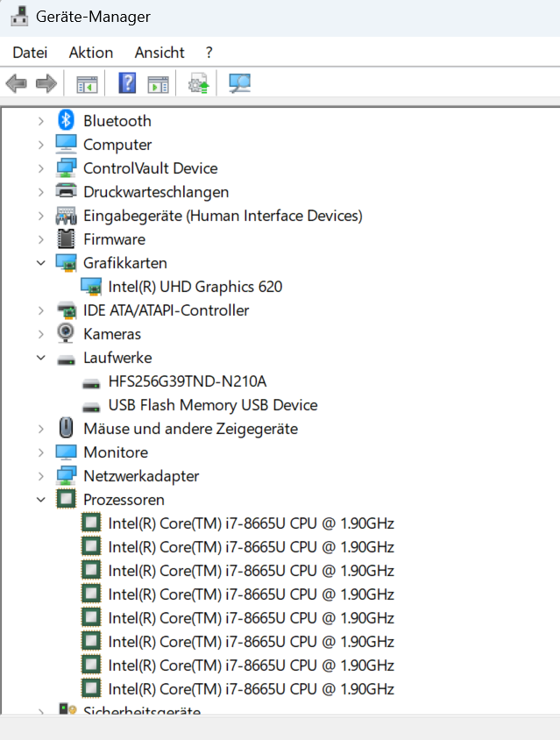Click the Laufwerke drive icon

pyautogui.click(x=66, y=360)
